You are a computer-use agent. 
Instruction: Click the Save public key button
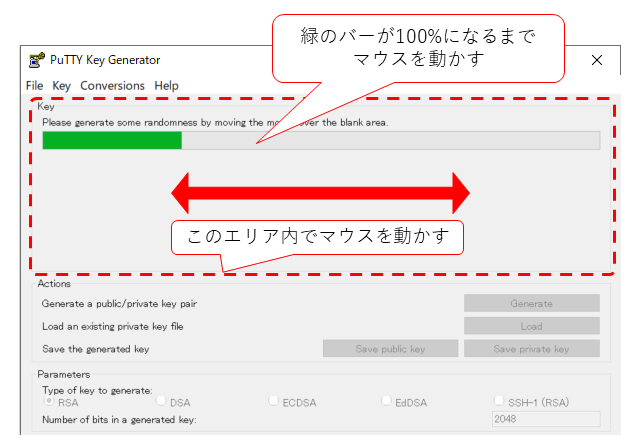coord(390,349)
